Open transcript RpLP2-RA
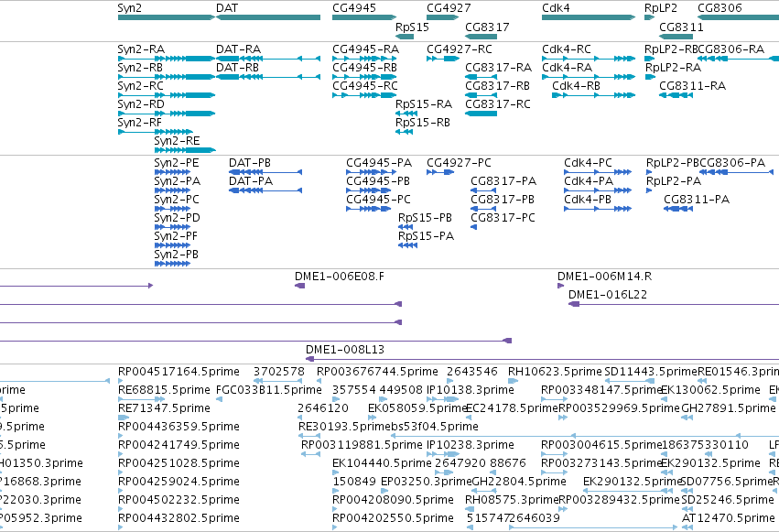 (673, 68)
